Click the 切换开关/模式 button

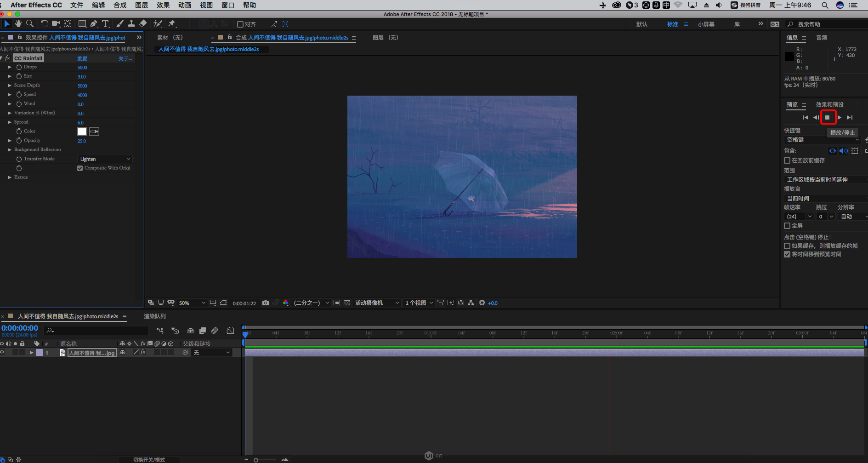point(149,460)
